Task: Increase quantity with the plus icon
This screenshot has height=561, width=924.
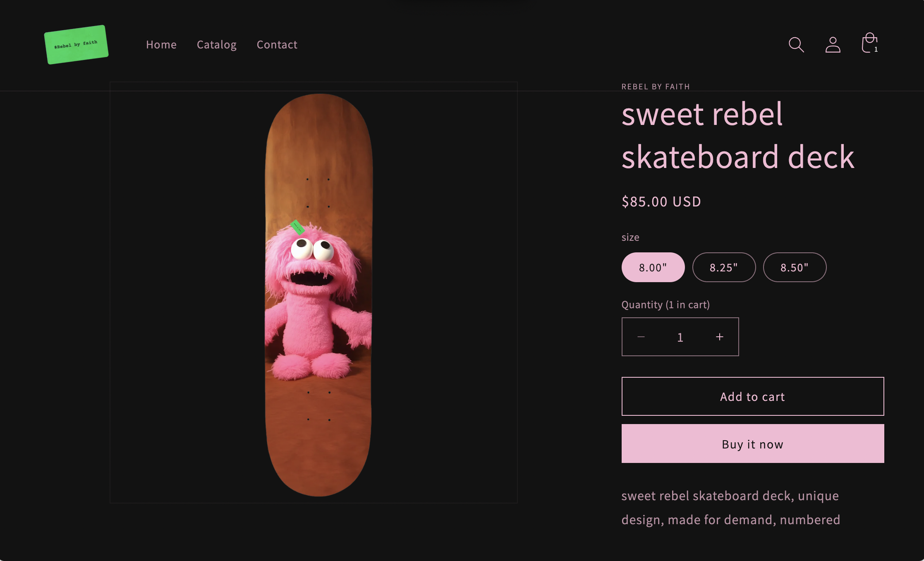Action: tap(720, 337)
